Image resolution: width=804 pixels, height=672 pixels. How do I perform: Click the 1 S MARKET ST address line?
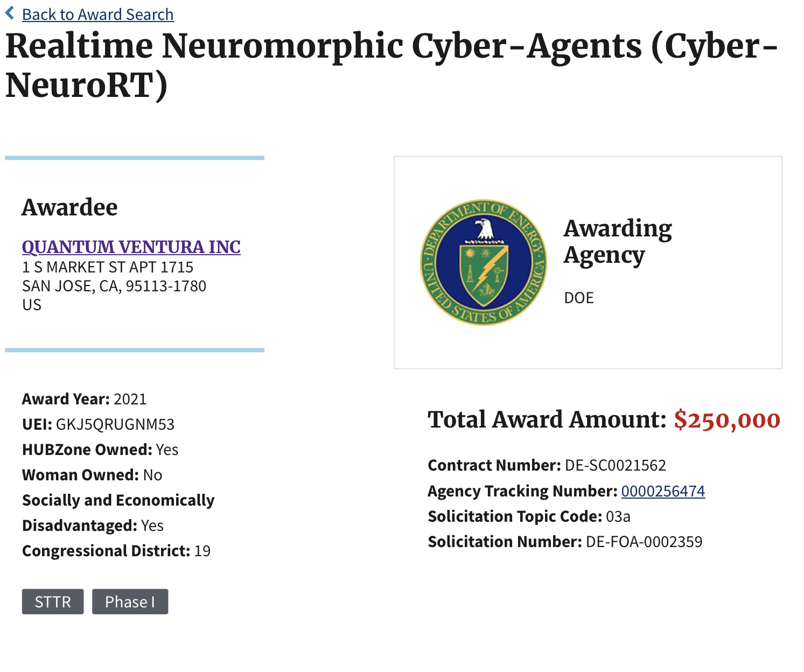click(108, 267)
